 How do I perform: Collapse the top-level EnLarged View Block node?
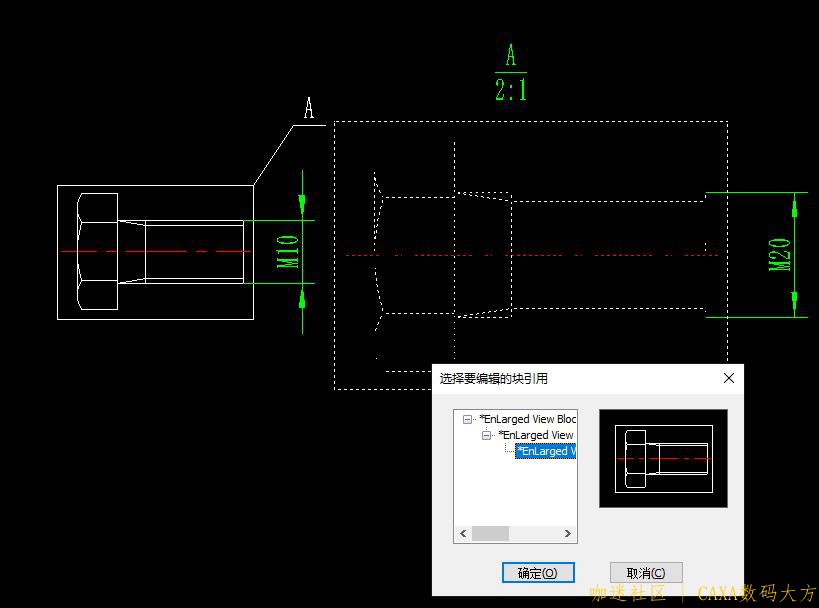468,420
